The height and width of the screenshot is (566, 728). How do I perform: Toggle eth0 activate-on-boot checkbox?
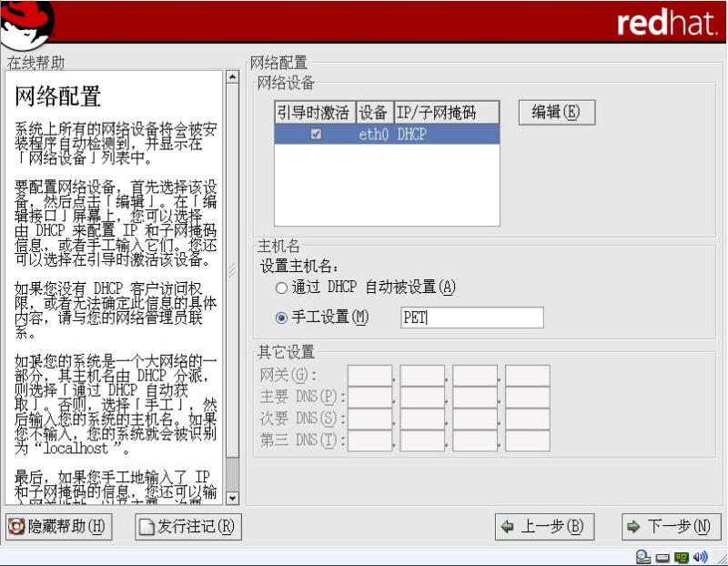pyautogui.click(x=316, y=134)
